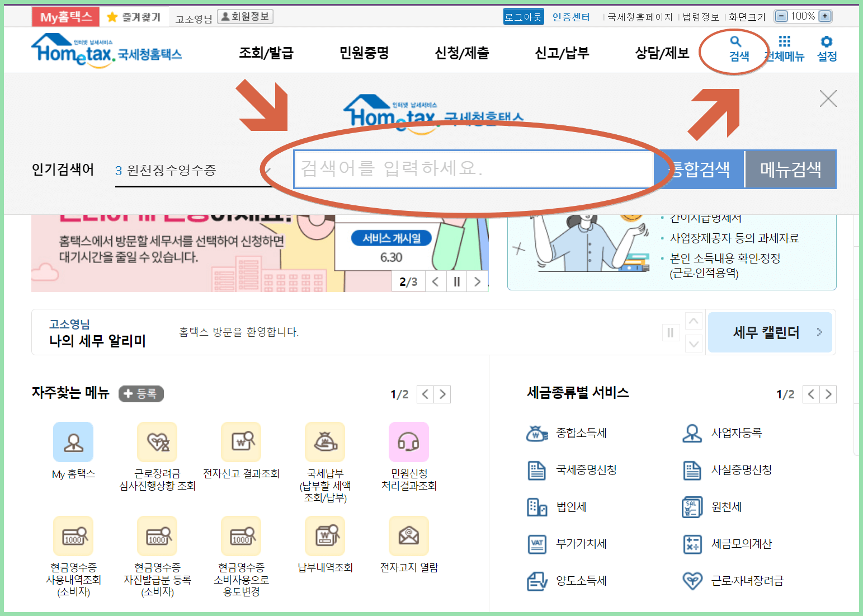
Task: Select 사실증명신청 document icon
Action: pos(692,470)
